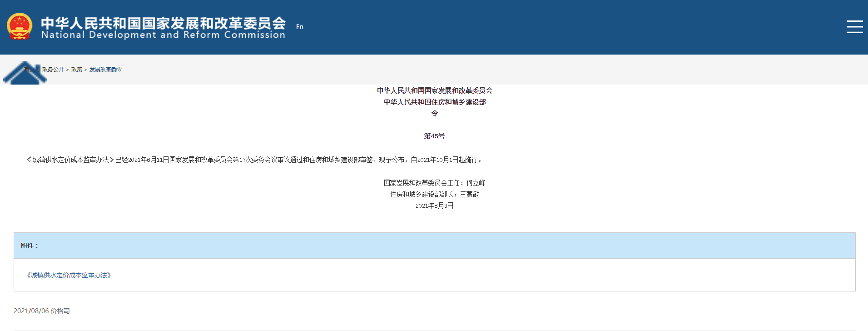The width and height of the screenshot is (868, 331).
Task: Click the 第45号 order number heading
Action: click(x=434, y=136)
